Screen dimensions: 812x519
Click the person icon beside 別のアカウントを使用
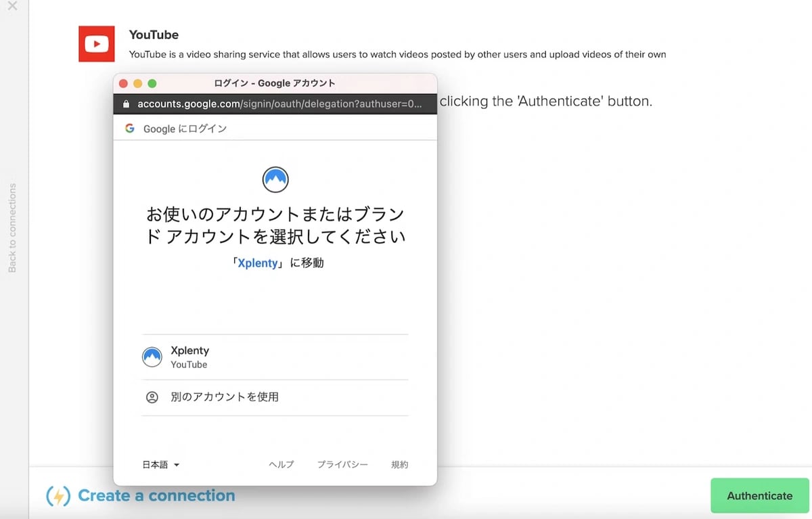click(152, 397)
